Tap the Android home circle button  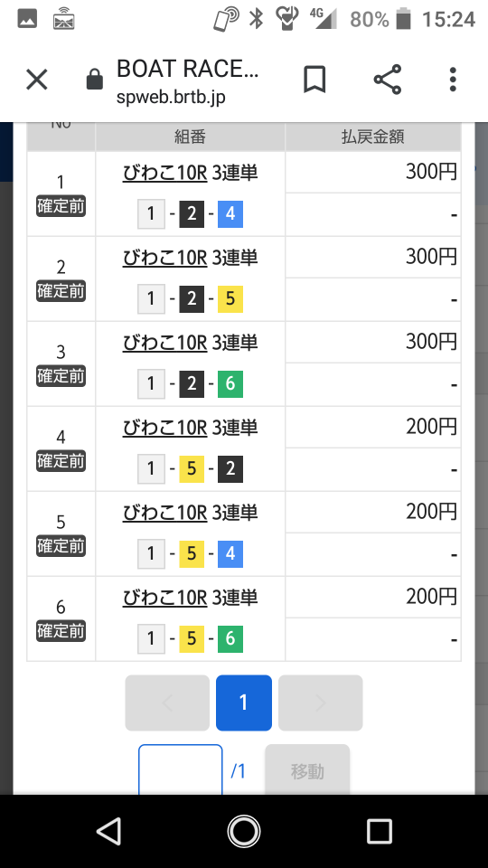pos(244,832)
